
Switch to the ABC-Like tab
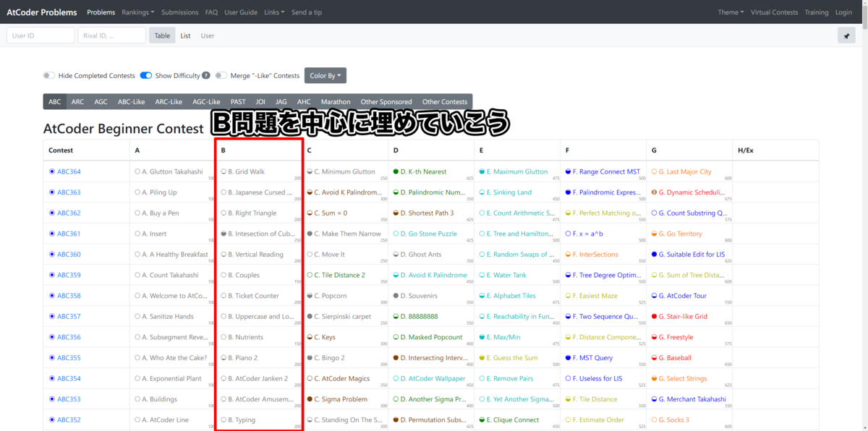pos(132,102)
